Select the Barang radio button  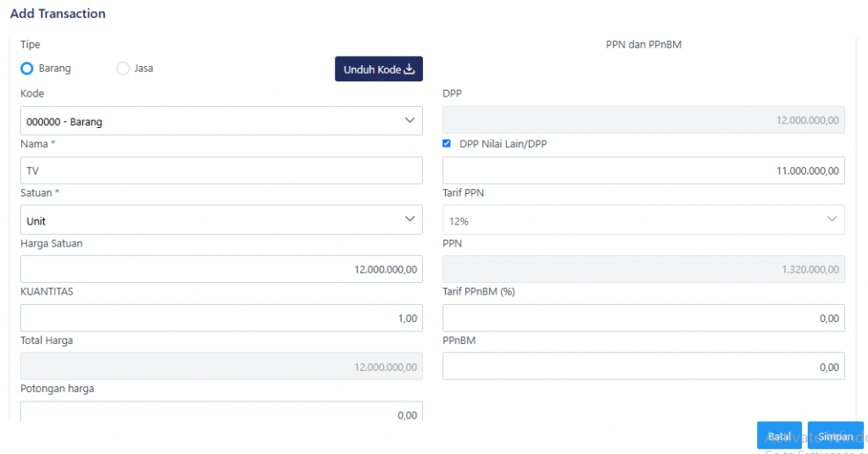pos(27,69)
